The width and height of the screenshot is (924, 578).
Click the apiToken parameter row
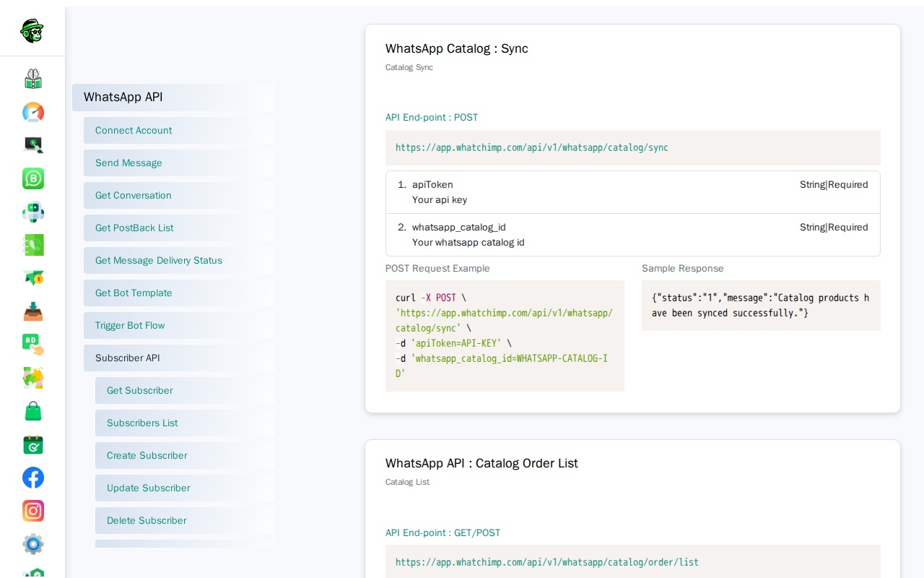point(633,192)
